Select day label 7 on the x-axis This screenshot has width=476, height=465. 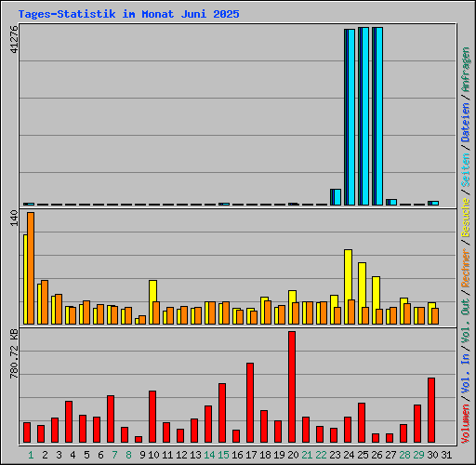point(114,455)
